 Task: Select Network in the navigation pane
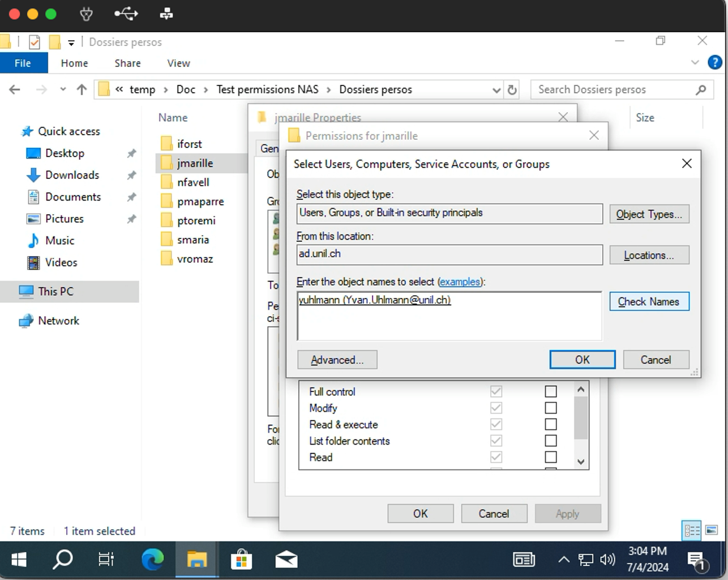tap(58, 321)
